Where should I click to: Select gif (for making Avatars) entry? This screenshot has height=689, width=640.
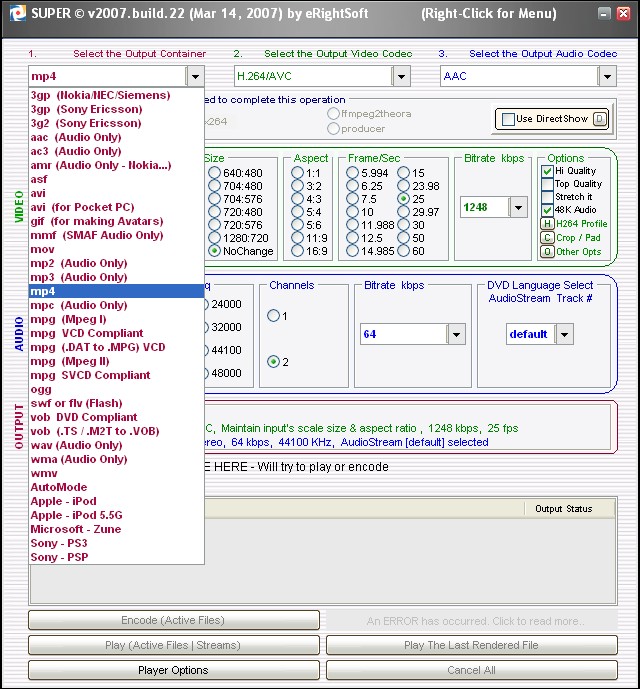pos(116,221)
